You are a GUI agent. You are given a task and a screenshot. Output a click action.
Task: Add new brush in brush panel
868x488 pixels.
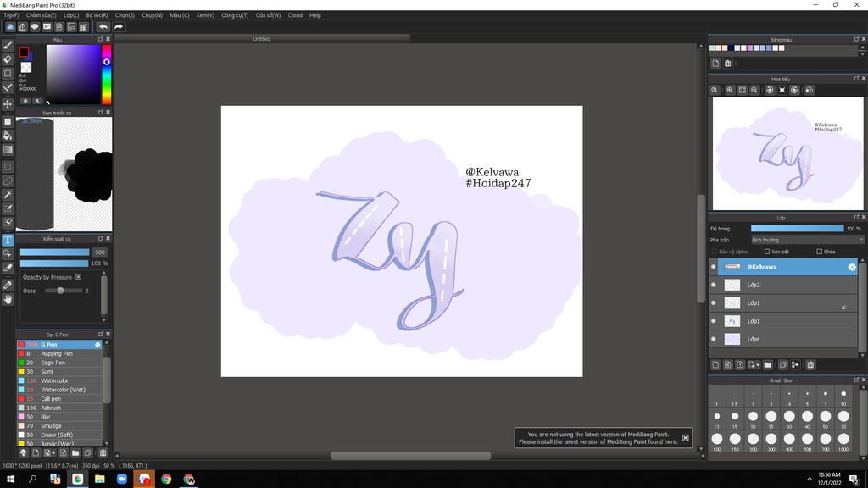point(36,452)
